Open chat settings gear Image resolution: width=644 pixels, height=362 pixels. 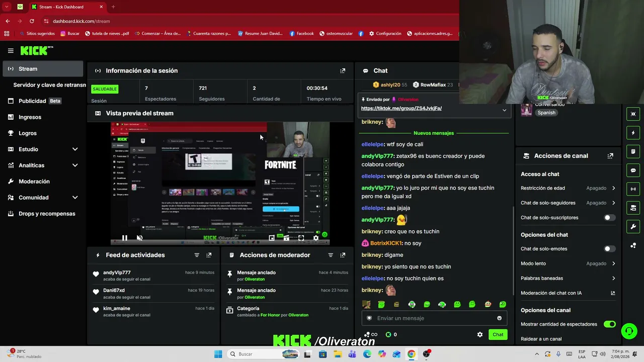tap(480, 335)
